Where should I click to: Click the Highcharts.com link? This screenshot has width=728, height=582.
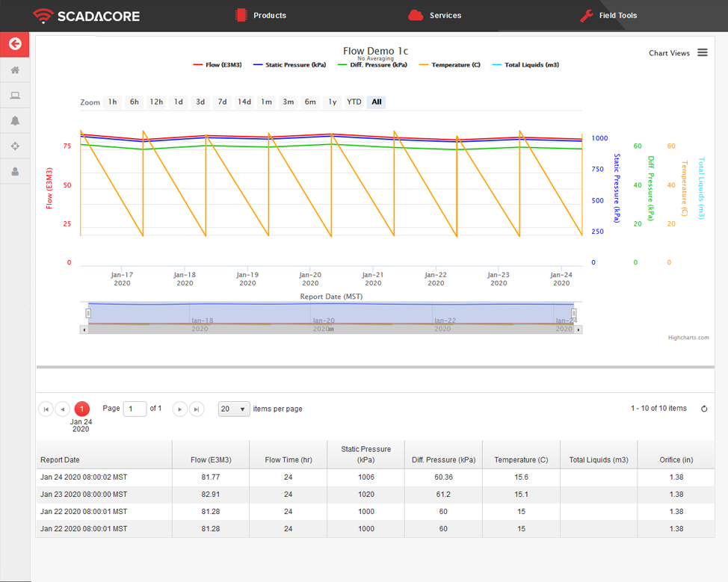[688, 337]
